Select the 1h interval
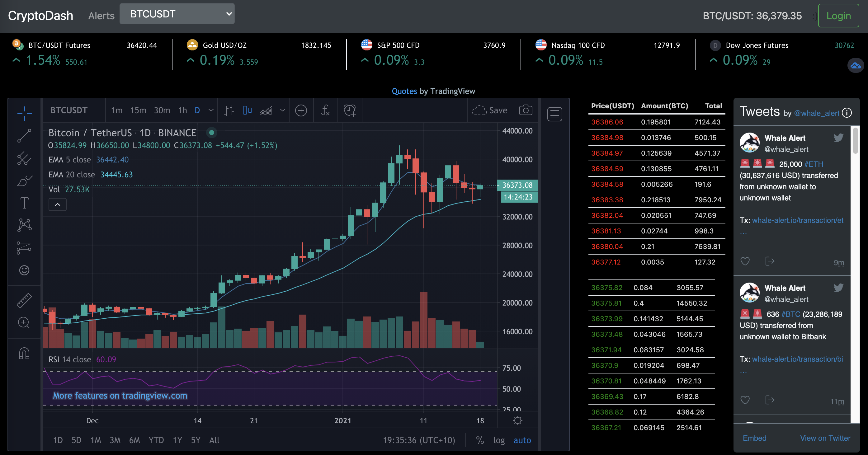This screenshot has width=868, height=455. [x=182, y=110]
